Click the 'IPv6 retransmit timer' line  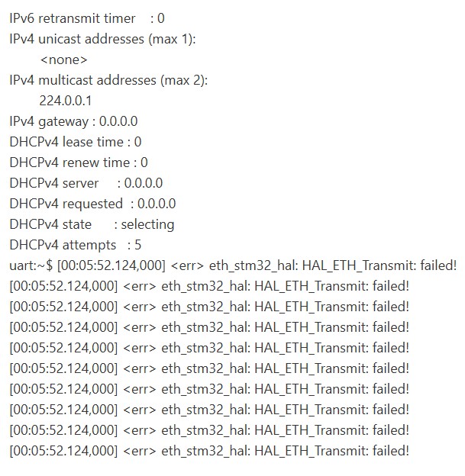[x=87, y=18]
